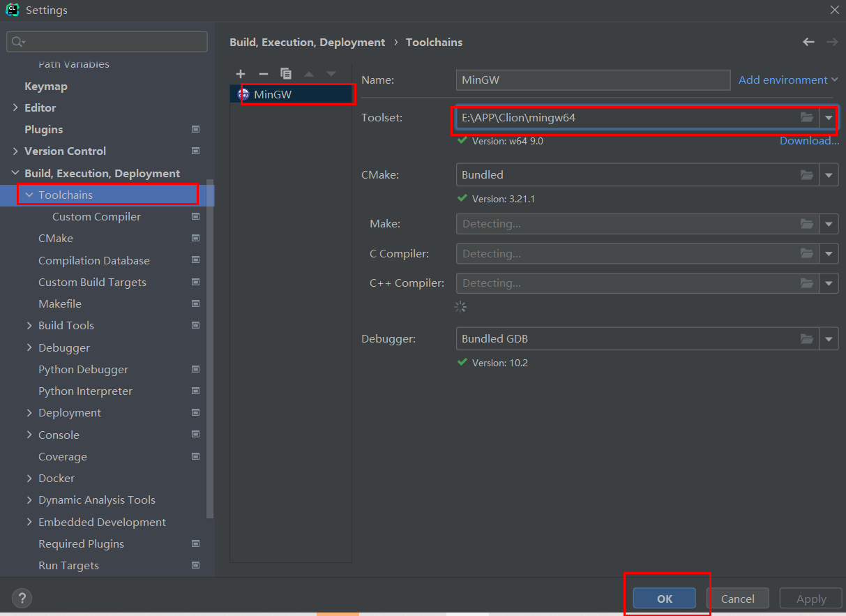Click project-level icon next to Run Targets
This screenshot has width=846, height=616.
pos(196,565)
